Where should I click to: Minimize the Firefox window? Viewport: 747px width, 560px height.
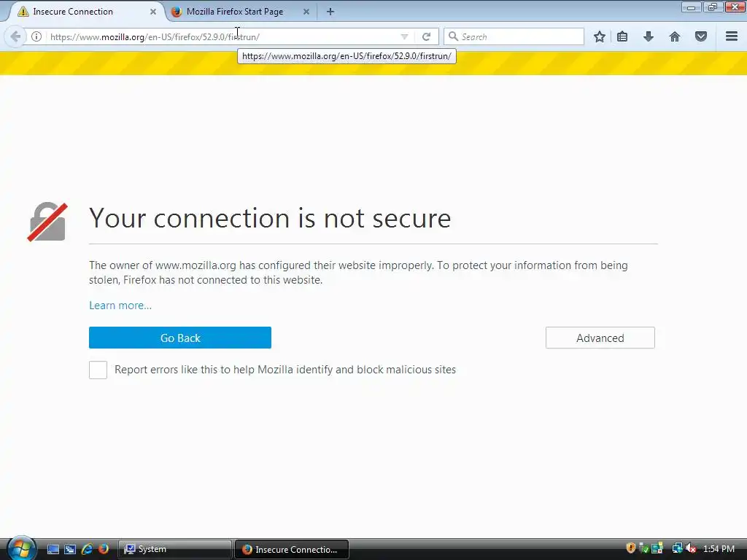click(691, 7)
